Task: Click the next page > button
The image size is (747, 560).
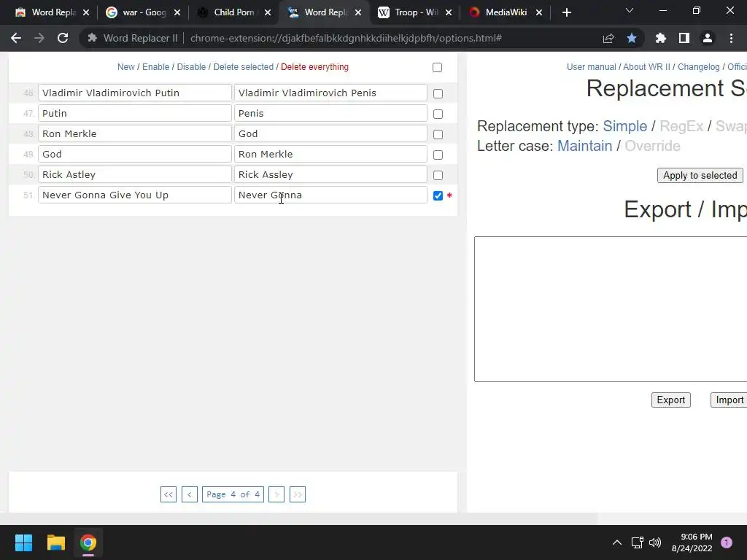Action: pos(276,494)
